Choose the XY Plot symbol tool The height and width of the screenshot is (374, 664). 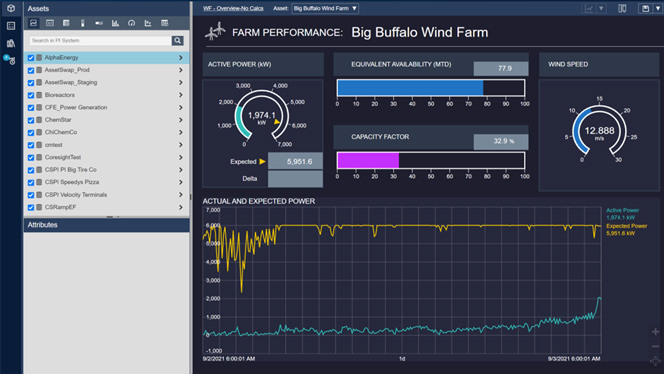coord(148,23)
